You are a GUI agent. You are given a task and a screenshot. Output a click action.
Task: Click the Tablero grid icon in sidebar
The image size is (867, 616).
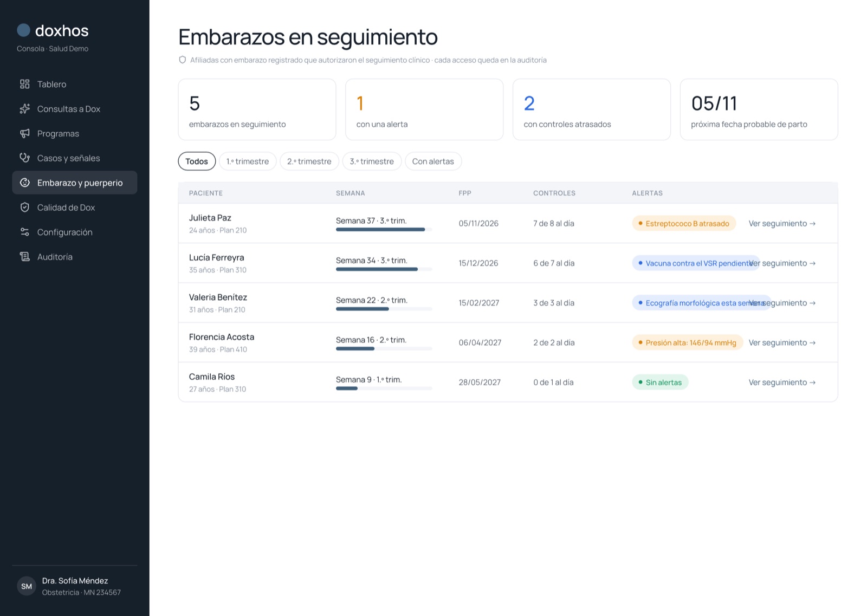24,84
